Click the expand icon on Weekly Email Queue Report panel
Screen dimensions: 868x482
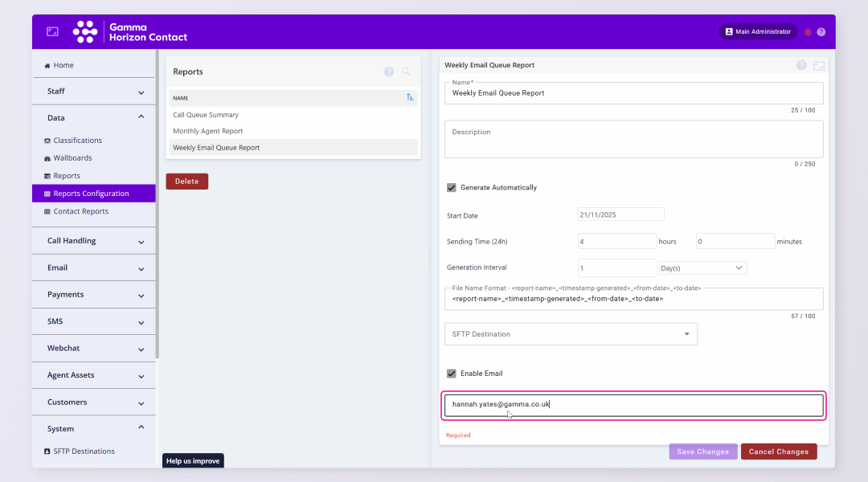point(819,65)
